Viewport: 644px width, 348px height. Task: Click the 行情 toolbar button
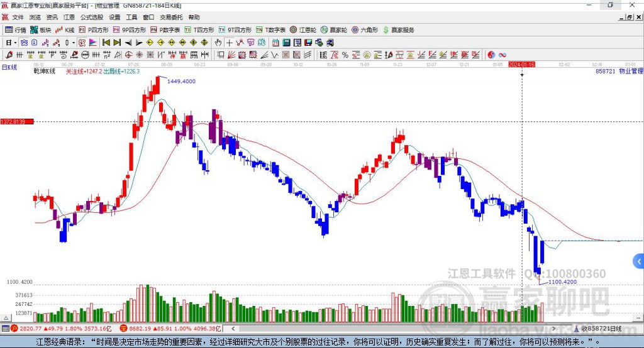pos(16,30)
